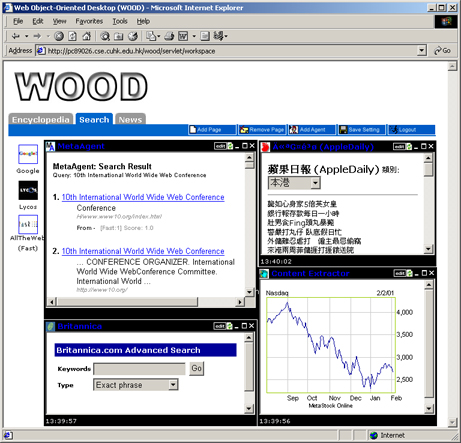The width and height of the screenshot is (461, 443).
Task: Click the page icon in address bar
Action: (x=41, y=51)
